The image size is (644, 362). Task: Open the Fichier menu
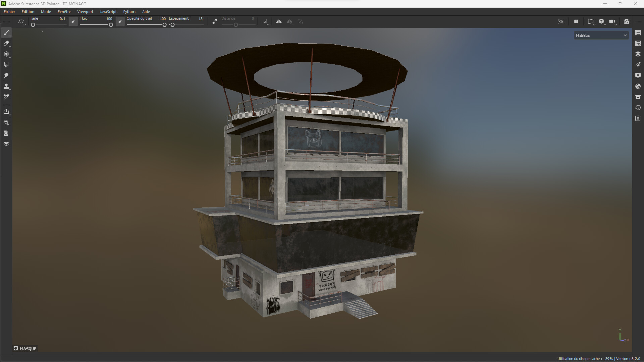point(9,11)
